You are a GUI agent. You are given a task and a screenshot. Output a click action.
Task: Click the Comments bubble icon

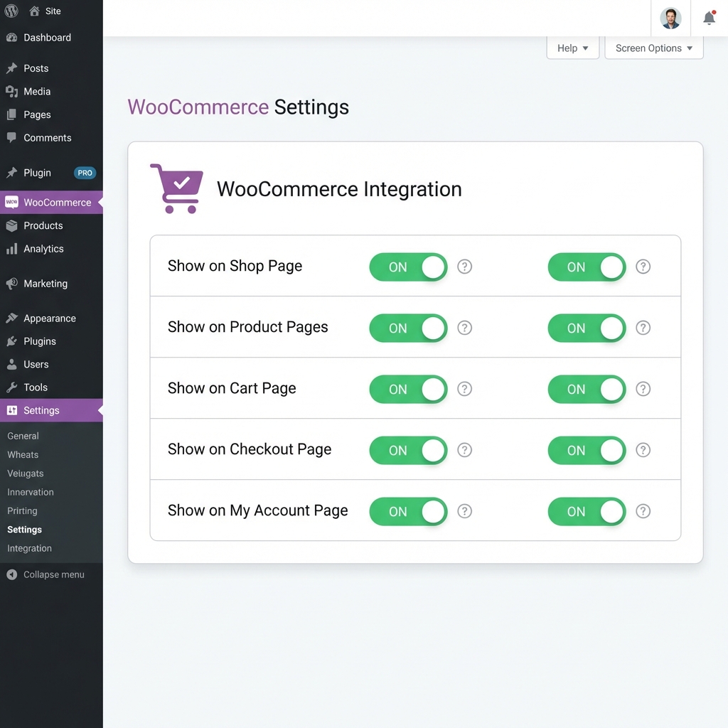11,138
